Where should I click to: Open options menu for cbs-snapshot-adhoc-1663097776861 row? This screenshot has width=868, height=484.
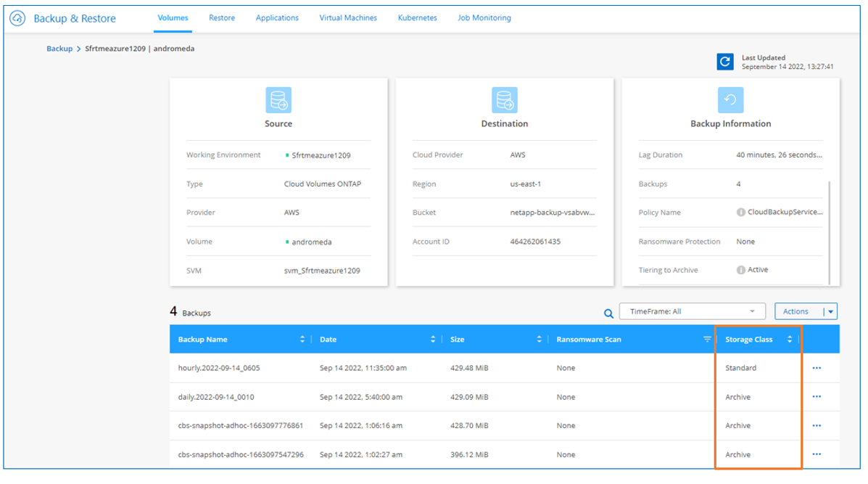click(817, 426)
